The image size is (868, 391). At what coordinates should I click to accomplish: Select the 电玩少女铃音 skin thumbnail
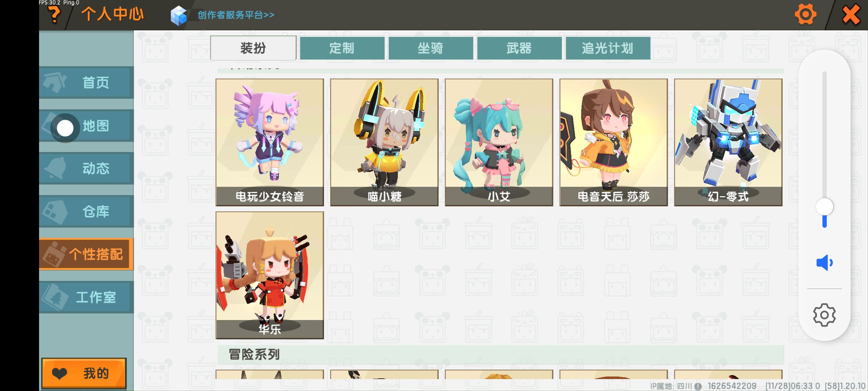coord(270,142)
